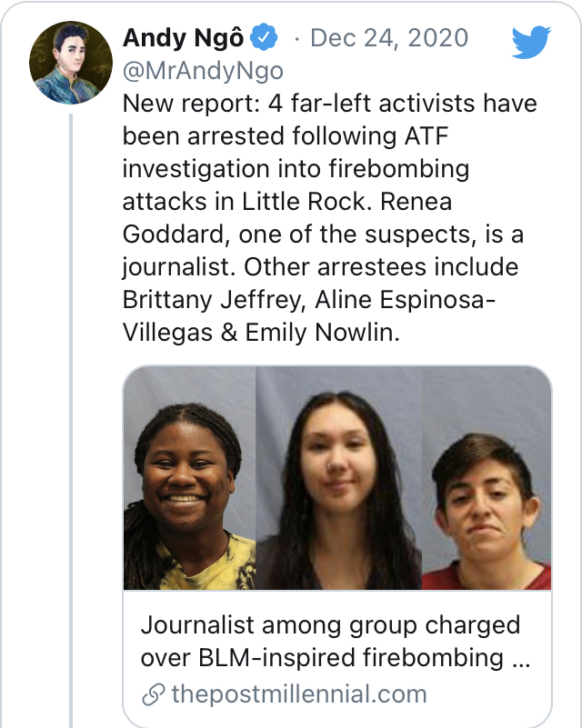This screenshot has height=728, width=582.
Task: Visit the @MrAndyNgo handle
Action: 203,71
